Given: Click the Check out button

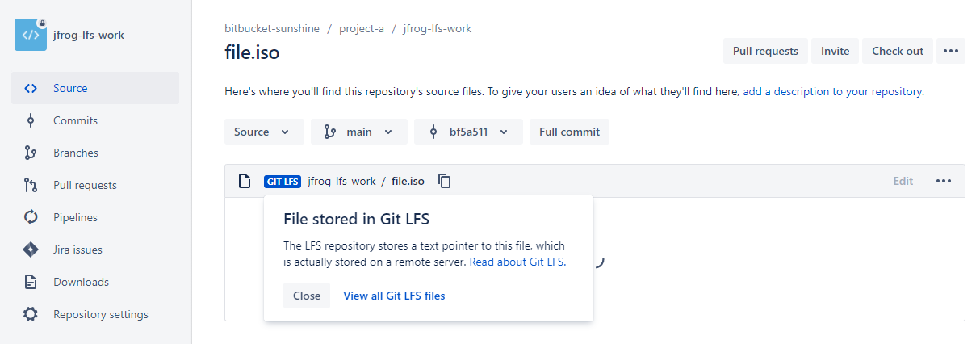Looking at the screenshot, I should (898, 51).
